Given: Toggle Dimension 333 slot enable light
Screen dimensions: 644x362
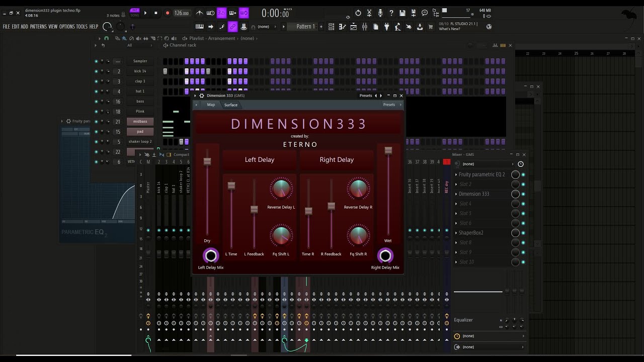Looking at the screenshot, I should point(523,194).
